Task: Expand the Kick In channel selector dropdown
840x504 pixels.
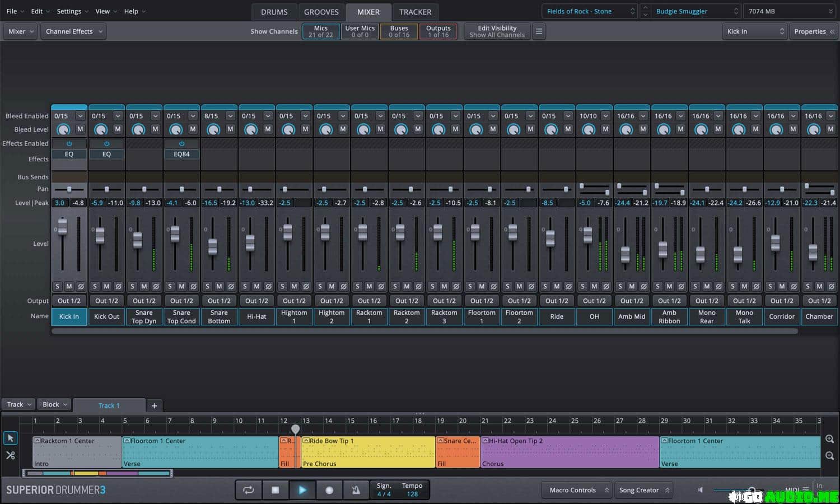Action: (755, 31)
